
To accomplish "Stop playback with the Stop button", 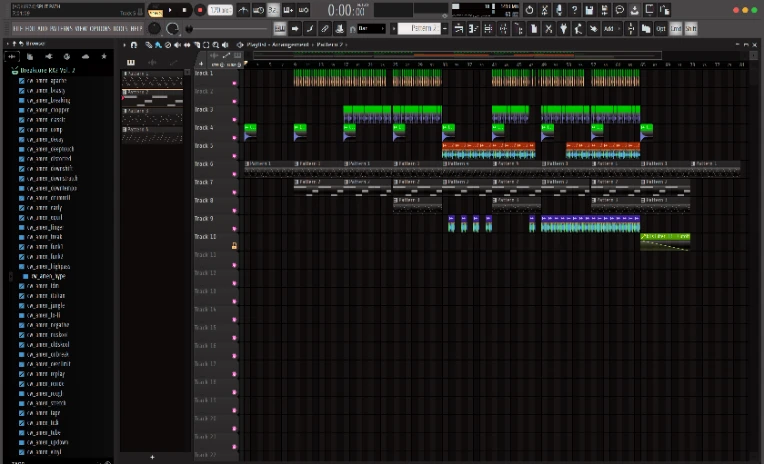I will [x=184, y=10].
